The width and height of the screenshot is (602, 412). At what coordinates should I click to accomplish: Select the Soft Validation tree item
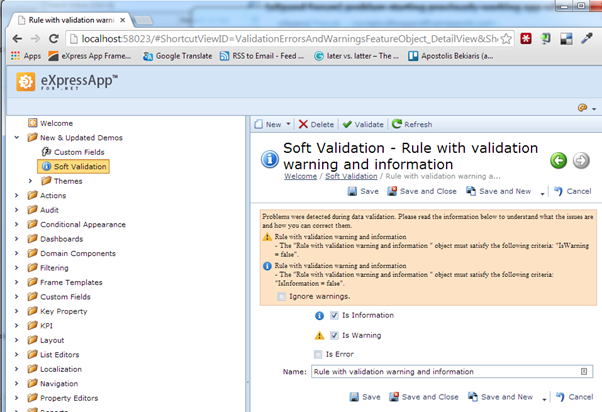click(73, 167)
